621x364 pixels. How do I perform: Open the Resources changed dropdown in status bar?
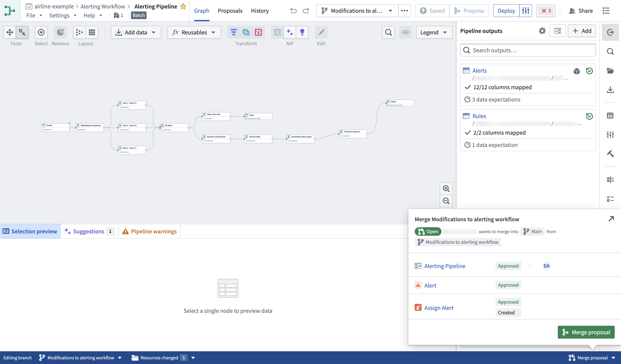193,358
